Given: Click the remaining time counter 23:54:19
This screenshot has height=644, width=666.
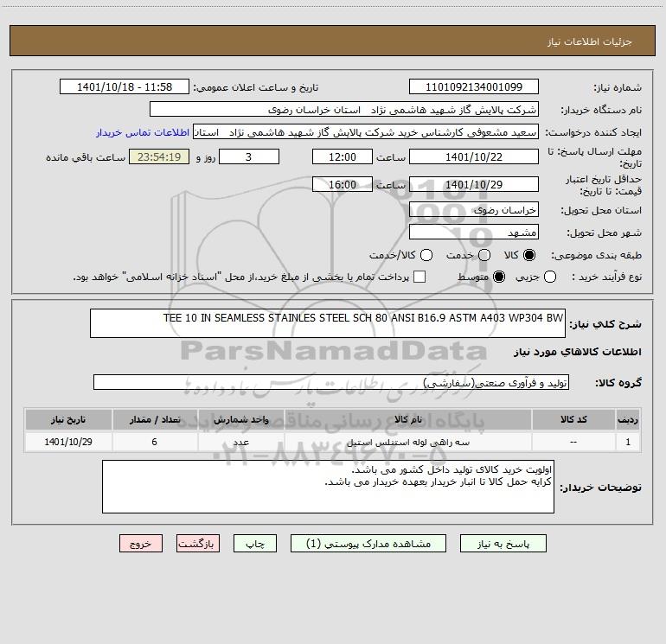Looking at the screenshot, I should tap(159, 156).
